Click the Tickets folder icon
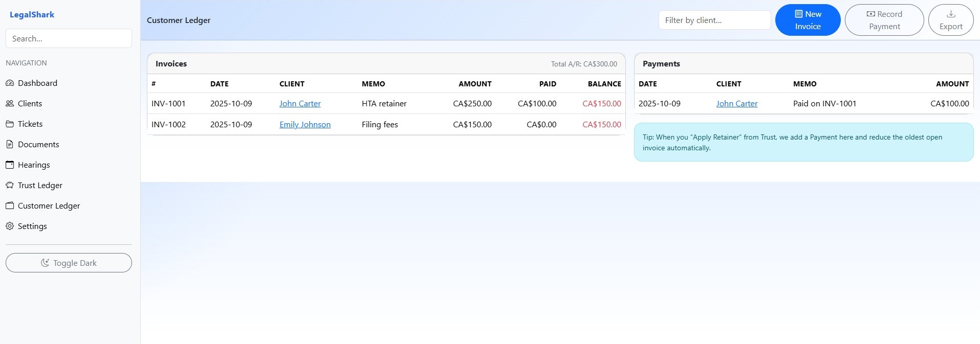 click(10, 124)
